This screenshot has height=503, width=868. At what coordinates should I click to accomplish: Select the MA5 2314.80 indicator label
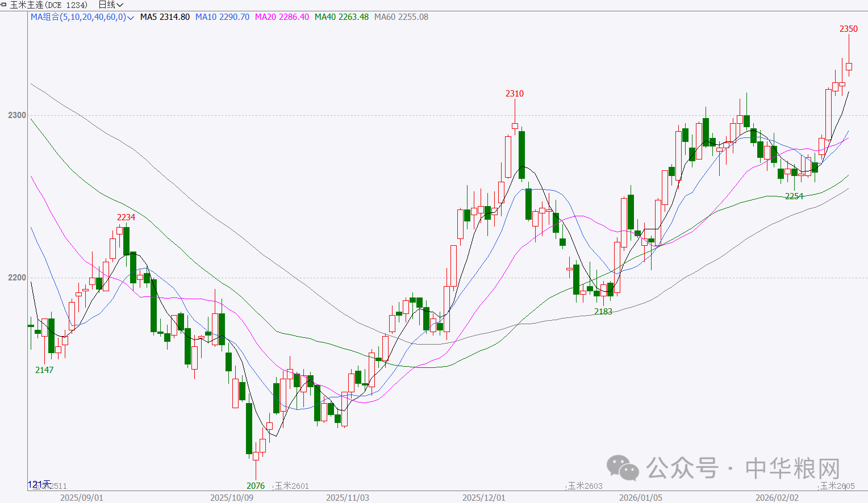165,17
